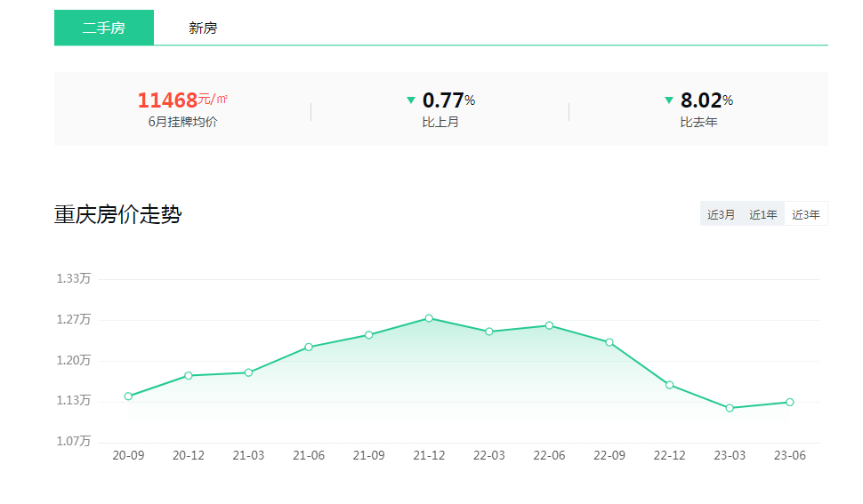Screen dimensions: 863x504
Task: Click the 21-06 data point marker
Action: 309,347
